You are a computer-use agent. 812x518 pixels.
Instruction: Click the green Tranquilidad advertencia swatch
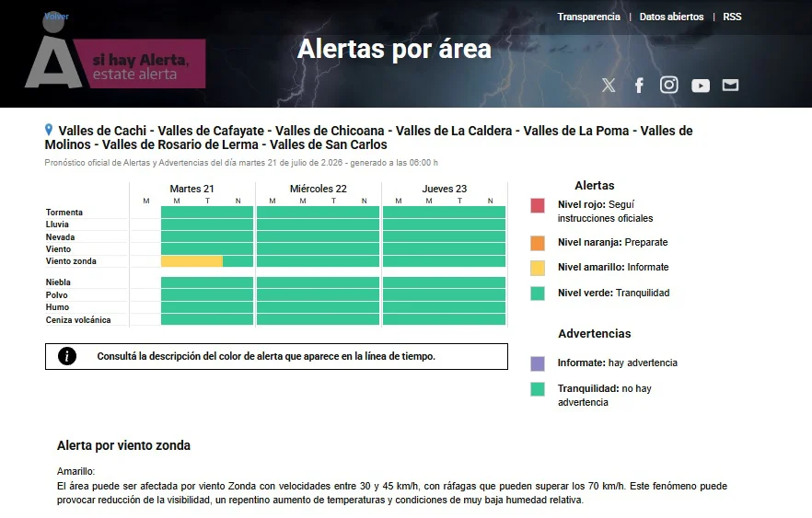pyautogui.click(x=538, y=388)
